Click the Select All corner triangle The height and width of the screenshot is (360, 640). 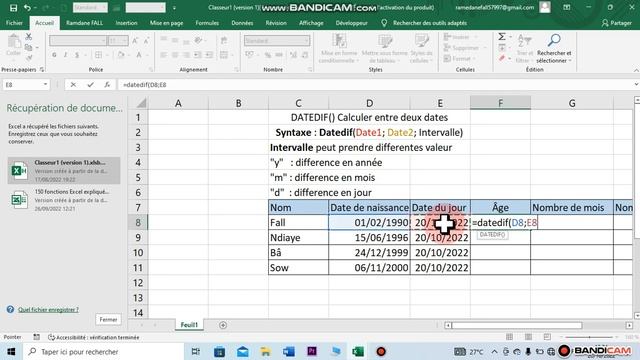pyautogui.click(x=141, y=103)
